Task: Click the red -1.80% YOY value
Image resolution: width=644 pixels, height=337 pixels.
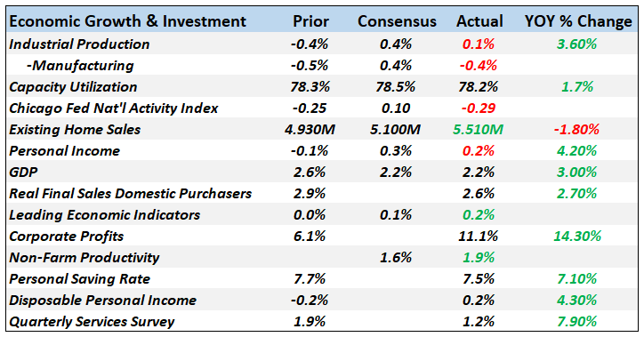Action: [x=576, y=130]
